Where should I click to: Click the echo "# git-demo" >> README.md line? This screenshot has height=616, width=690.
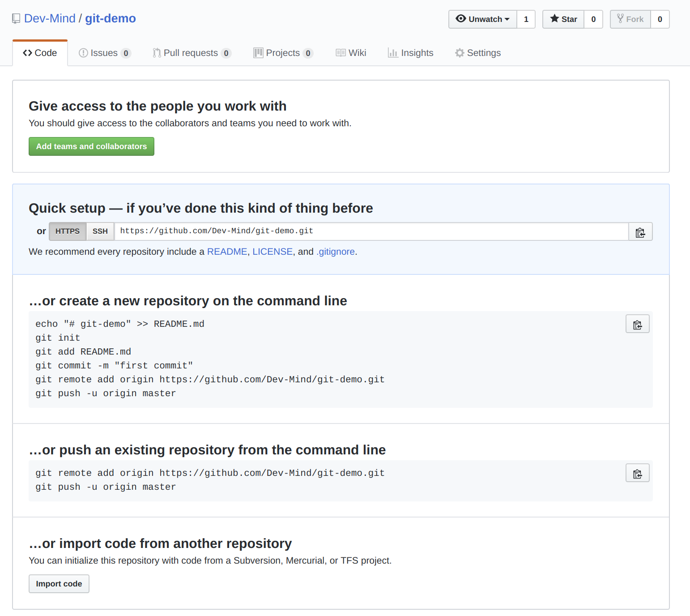click(x=120, y=324)
